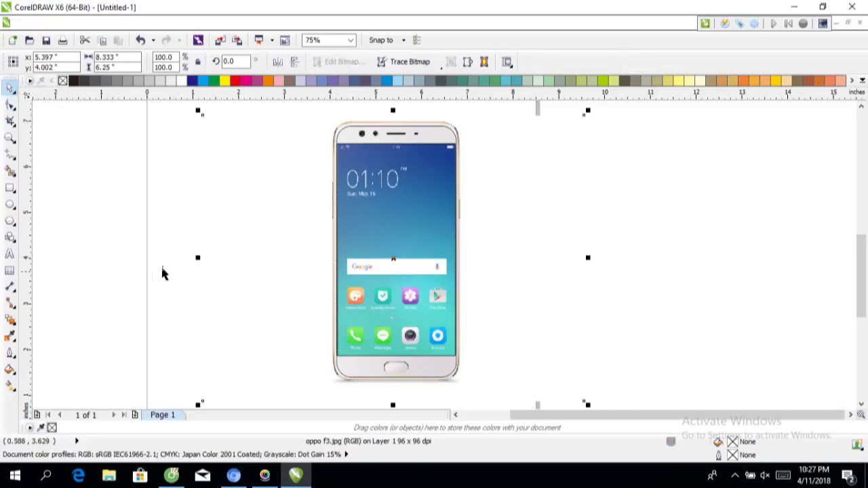
Task: Select the Pick tool in the toolbox
Action: point(10,89)
